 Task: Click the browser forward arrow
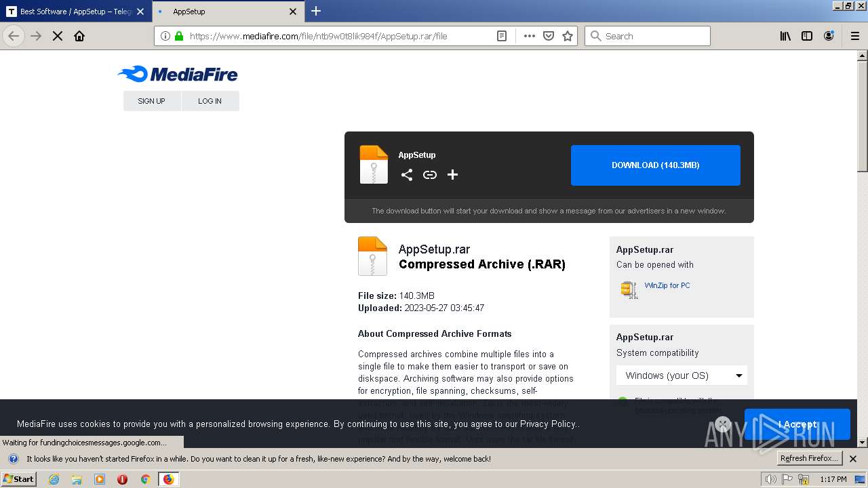36,36
